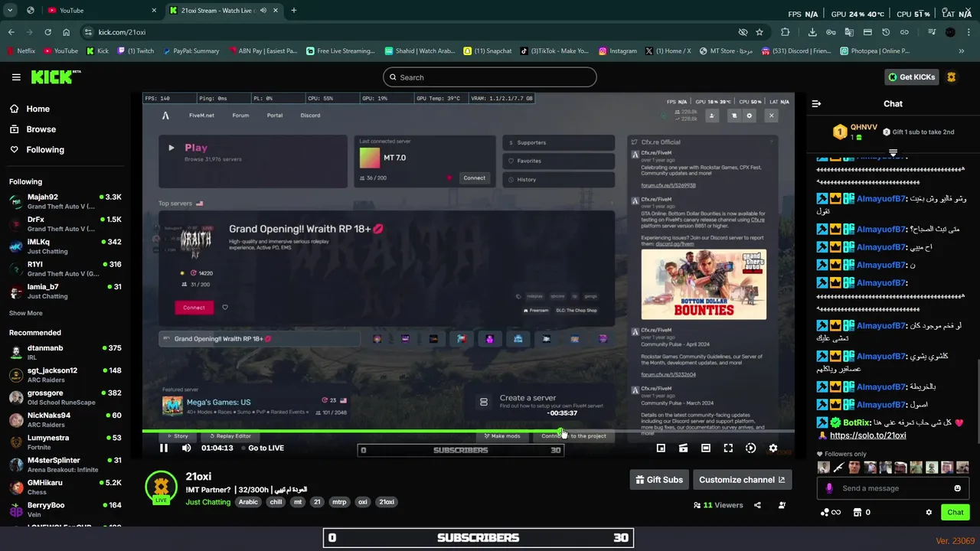
Task: Open mini player picture-in-picture icon
Action: [661, 448]
